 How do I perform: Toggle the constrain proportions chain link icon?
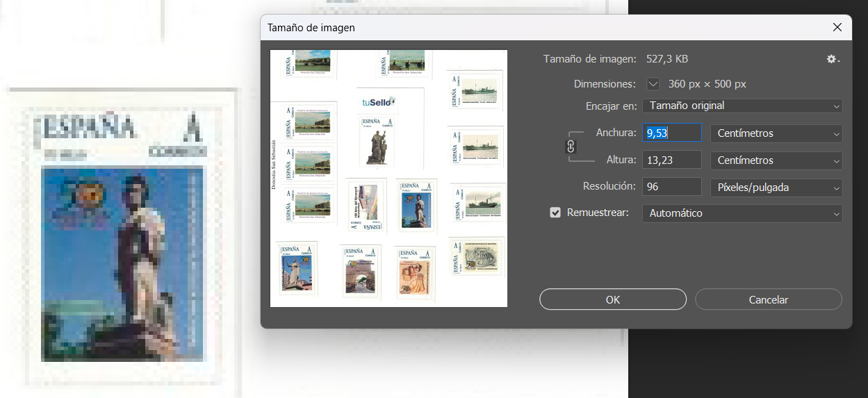click(571, 147)
